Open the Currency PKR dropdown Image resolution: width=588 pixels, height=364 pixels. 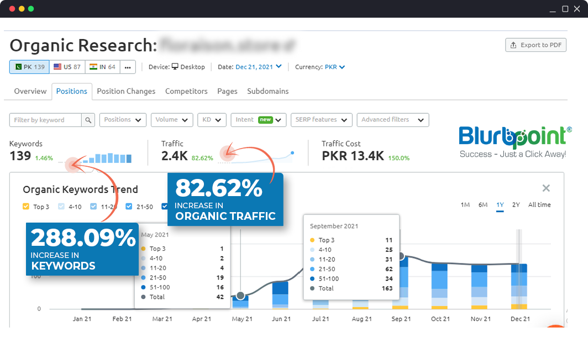click(x=334, y=67)
